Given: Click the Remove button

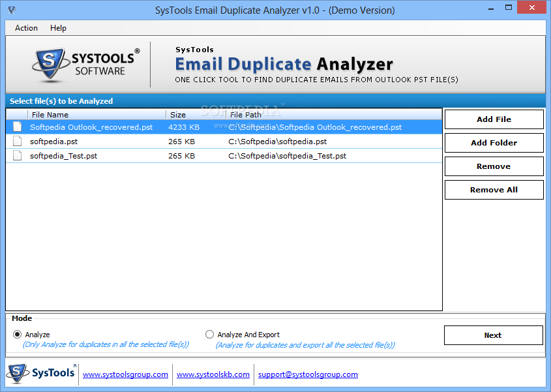Looking at the screenshot, I should tap(494, 166).
